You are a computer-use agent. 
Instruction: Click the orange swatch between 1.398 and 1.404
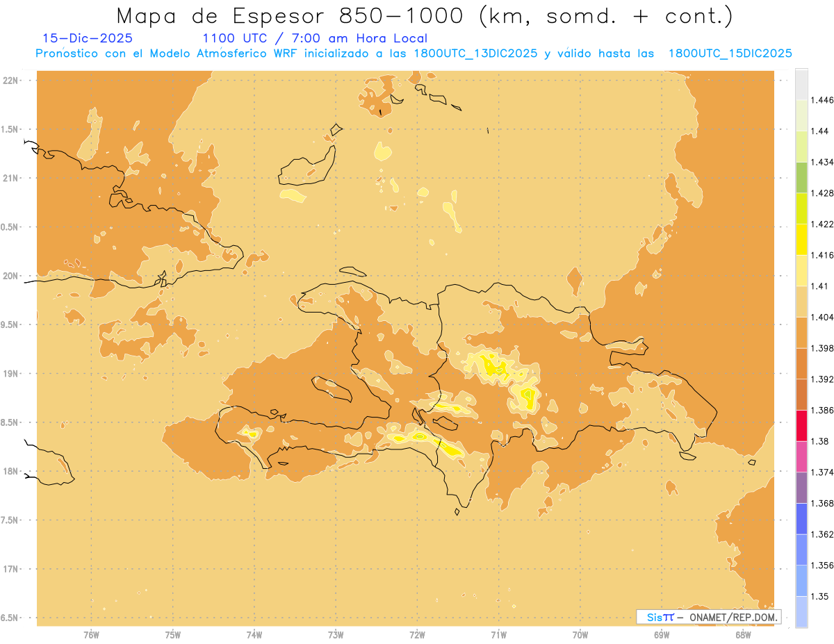point(801,332)
